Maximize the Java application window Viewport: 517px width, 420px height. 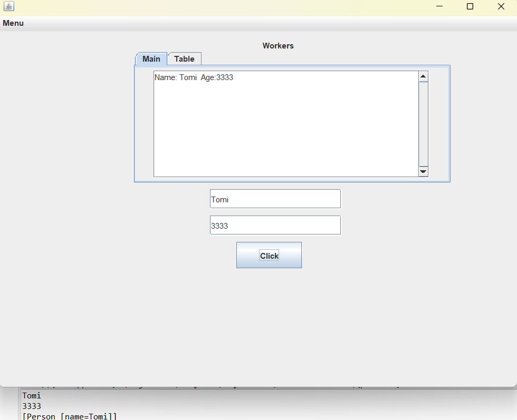tap(470, 6)
